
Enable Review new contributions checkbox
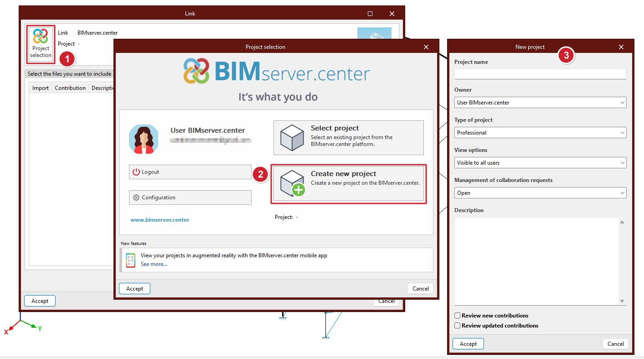(x=458, y=316)
